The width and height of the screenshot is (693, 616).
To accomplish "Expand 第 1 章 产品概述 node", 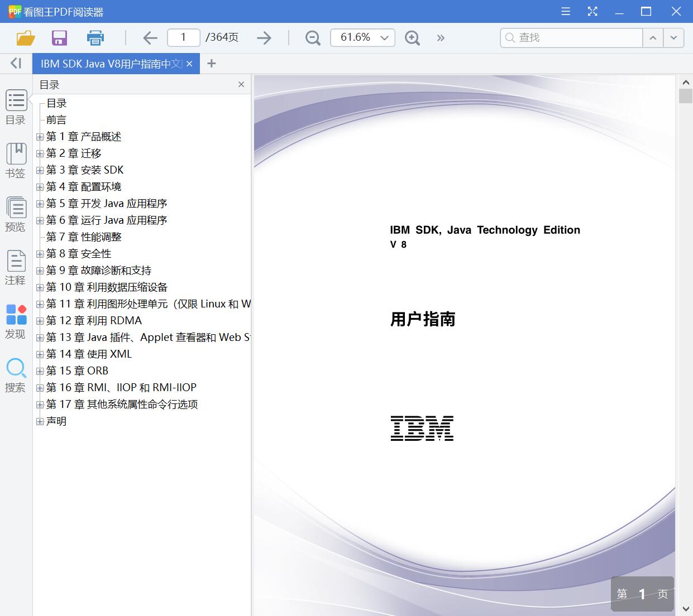I will pyautogui.click(x=40, y=137).
